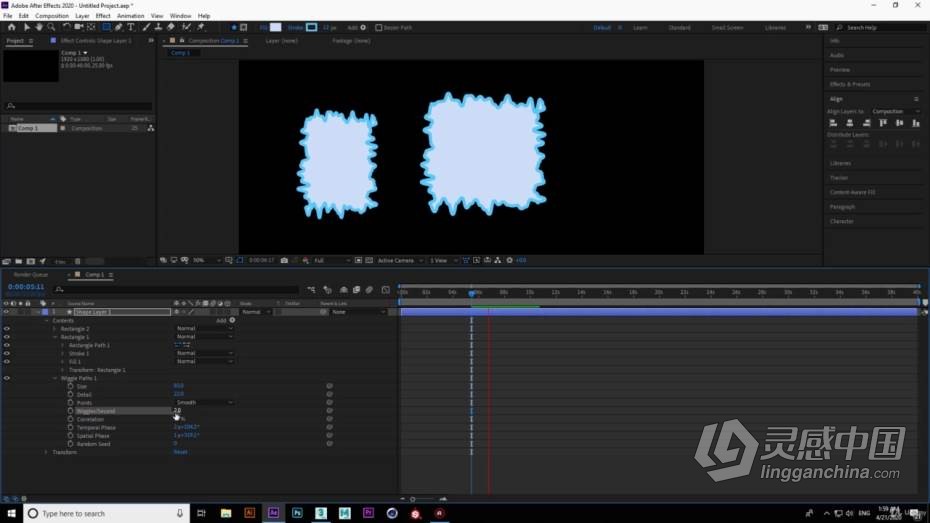Open Shape Layer 1 blending mode dropdown
This screenshot has height=523, width=930.
255,312
